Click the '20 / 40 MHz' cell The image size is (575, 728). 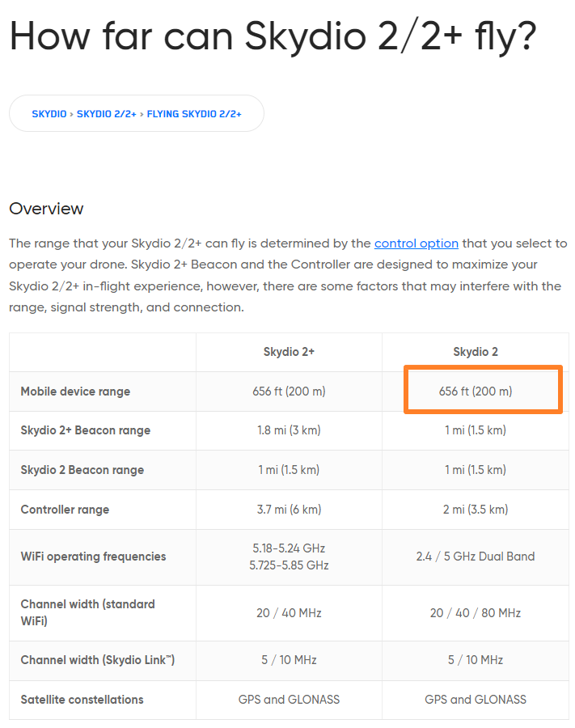point(290,613)
